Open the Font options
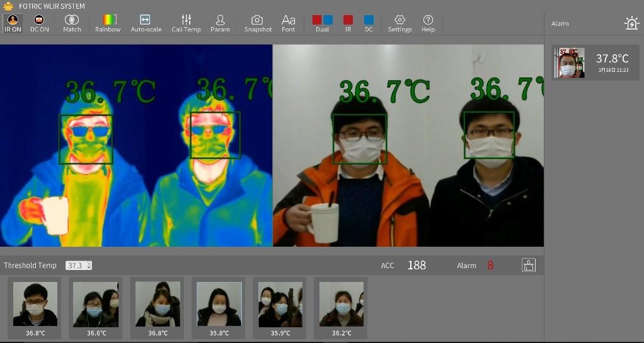Screen dimensions: 644x343 288,23
